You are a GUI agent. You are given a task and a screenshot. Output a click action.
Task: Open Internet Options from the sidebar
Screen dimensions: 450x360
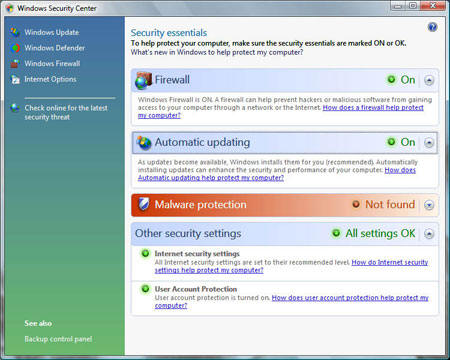tap(50, 79)
